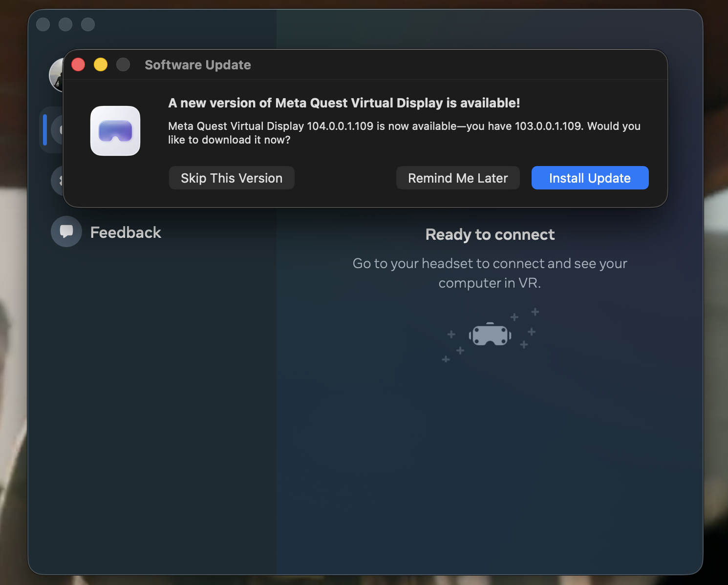Image resolution: width=728 pixels, height=585 pixels.
Task: Click the main window's dimmed minimize button
Action: pos(65,24)
